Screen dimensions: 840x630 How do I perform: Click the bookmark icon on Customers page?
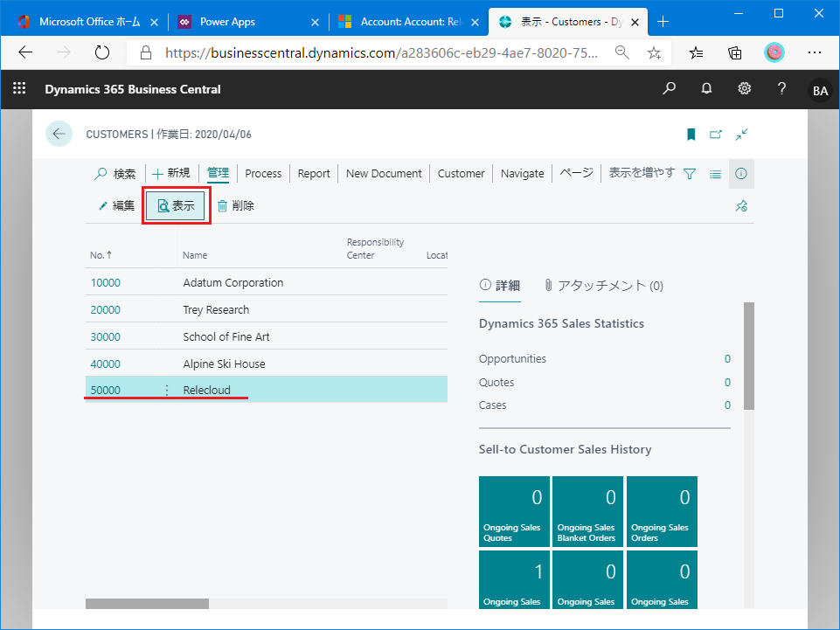coord(691,135)
